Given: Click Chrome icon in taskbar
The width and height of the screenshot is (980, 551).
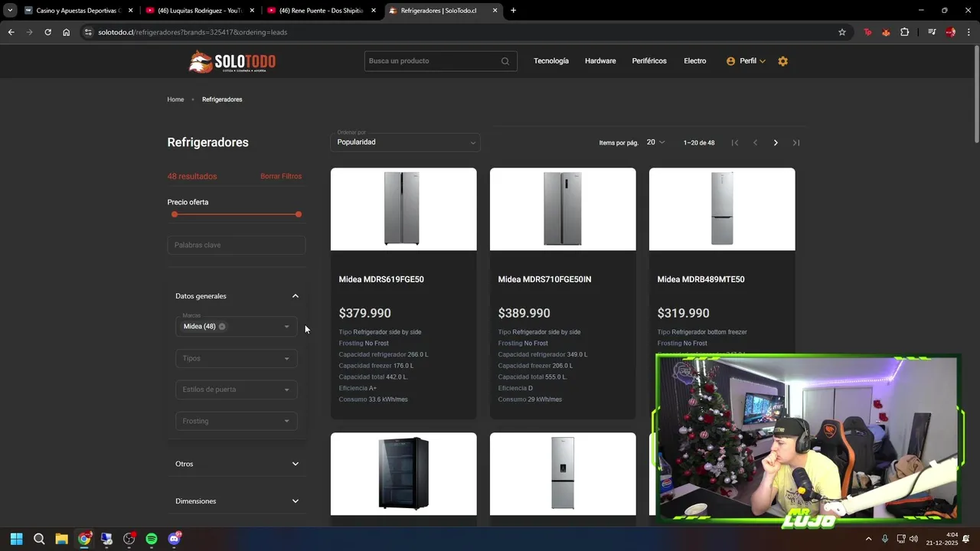Looking at the screenshot, I should [84, 539].
